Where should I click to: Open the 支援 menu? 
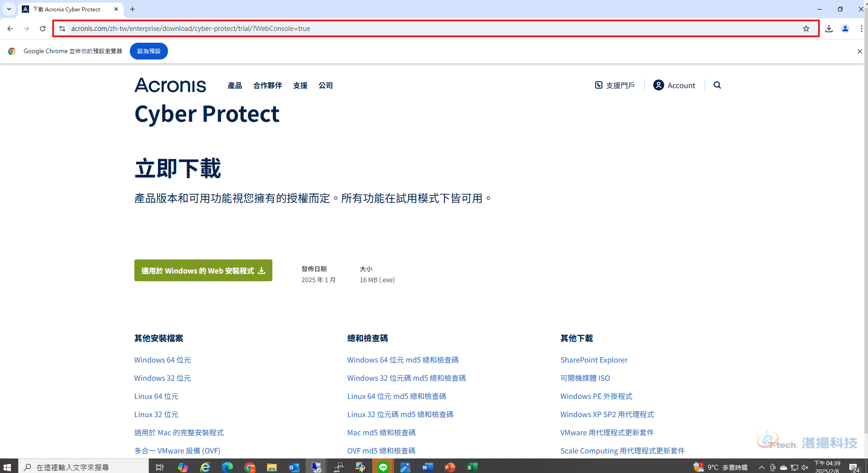point(300,85)
